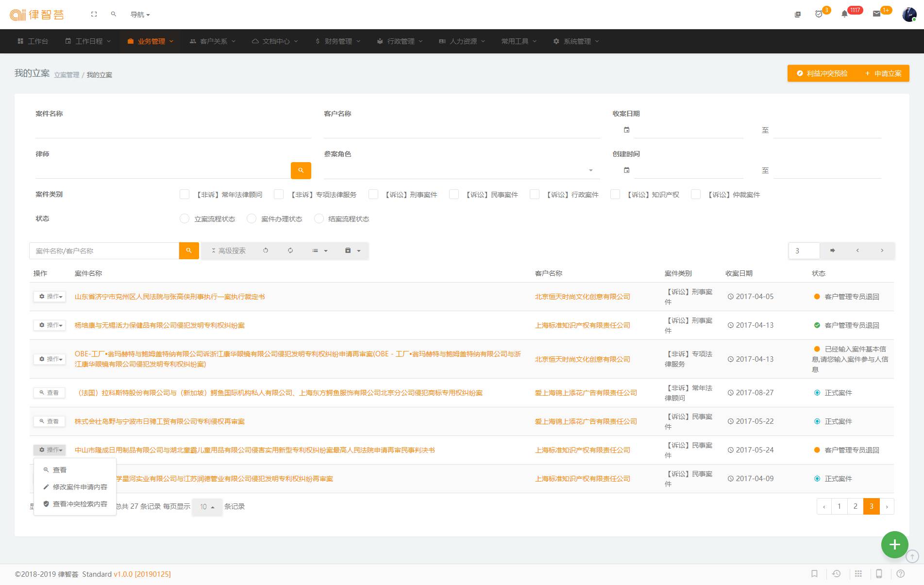Image resolution: width=924 pixels, height=585 pixels.
Task: Click the magnifier search icon in the header
Action: pyautogui.click(x=113, y=14)
